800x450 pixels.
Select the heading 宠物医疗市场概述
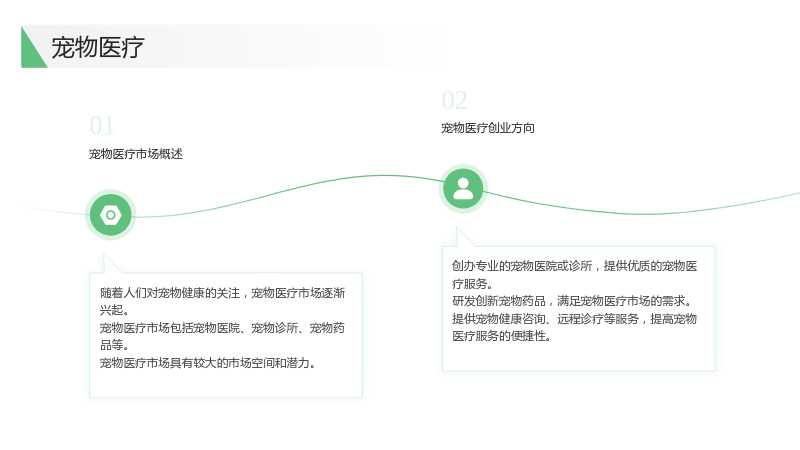pos(136,154)
